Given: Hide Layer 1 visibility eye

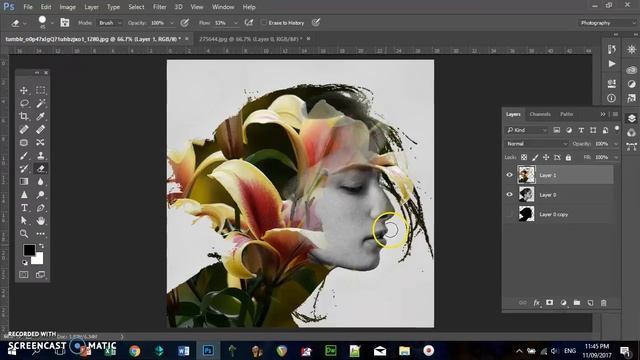Looking at the screenshot, I should (509, 175).
